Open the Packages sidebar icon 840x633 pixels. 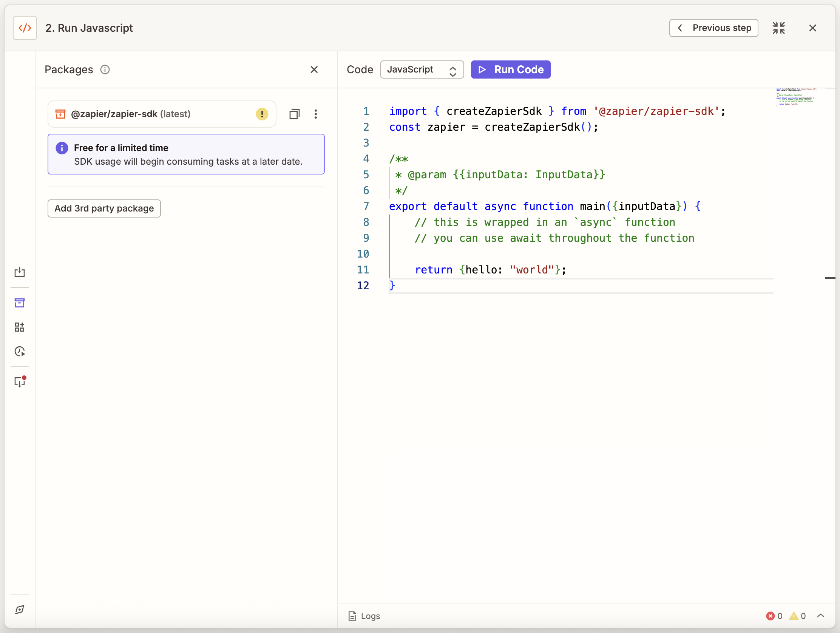point(20,303)
